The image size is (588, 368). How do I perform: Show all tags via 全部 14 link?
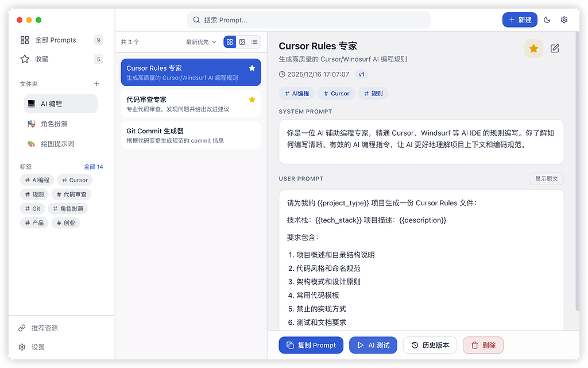click(94, 167)
